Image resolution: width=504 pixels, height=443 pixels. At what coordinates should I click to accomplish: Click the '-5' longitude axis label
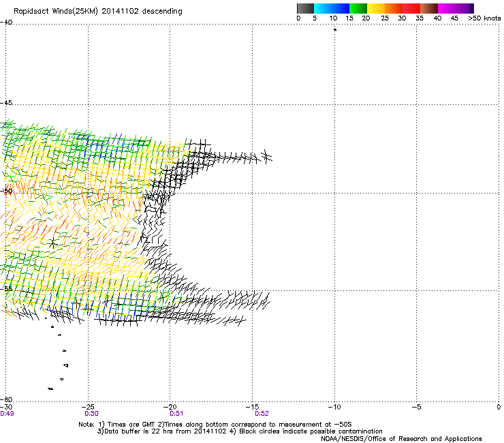417,407
